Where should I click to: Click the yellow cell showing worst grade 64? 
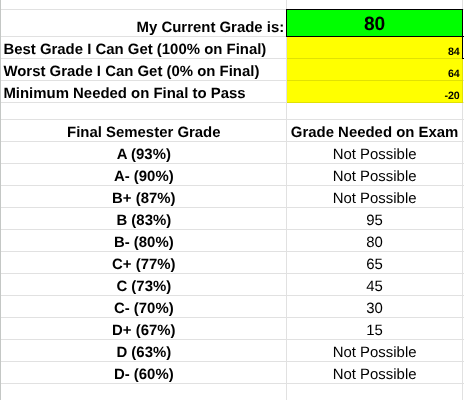(374, 70)
